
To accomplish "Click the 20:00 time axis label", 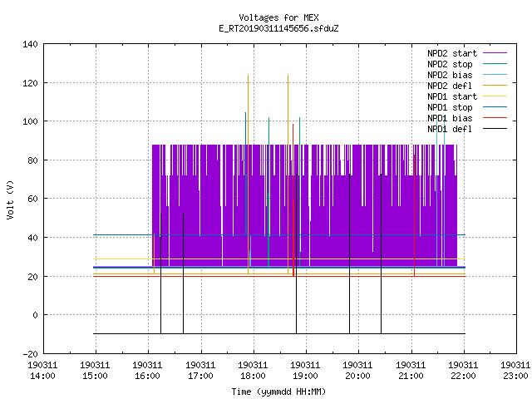I will [x=357, y=376].
